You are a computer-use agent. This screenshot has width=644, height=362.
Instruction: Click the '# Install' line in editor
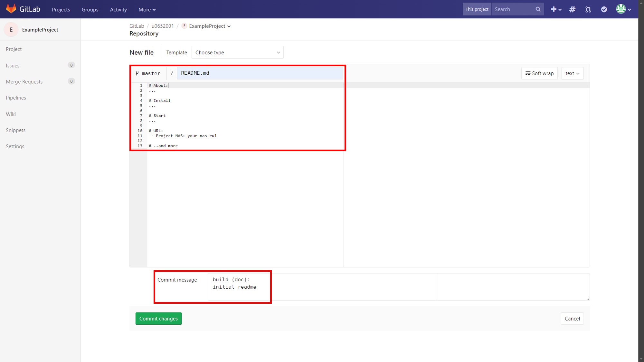pos(160,101)
